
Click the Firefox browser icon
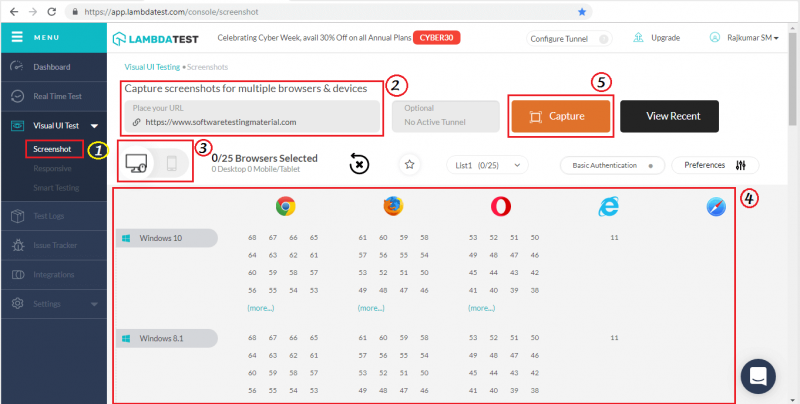point(392,207)
